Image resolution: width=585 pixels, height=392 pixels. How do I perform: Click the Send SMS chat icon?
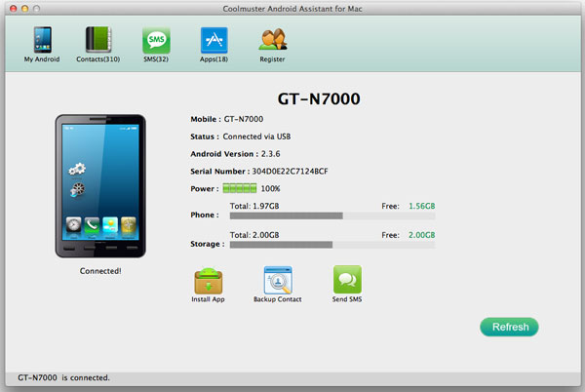coord(347,279)
